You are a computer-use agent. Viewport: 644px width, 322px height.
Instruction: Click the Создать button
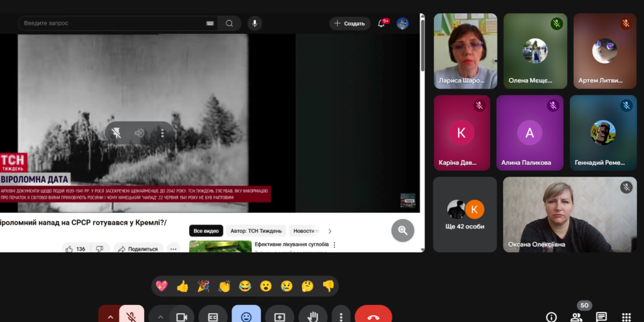350,23
